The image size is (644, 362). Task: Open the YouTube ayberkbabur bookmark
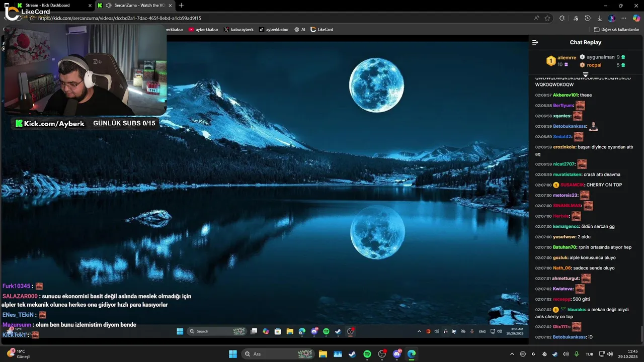click(x=203, y=29)
